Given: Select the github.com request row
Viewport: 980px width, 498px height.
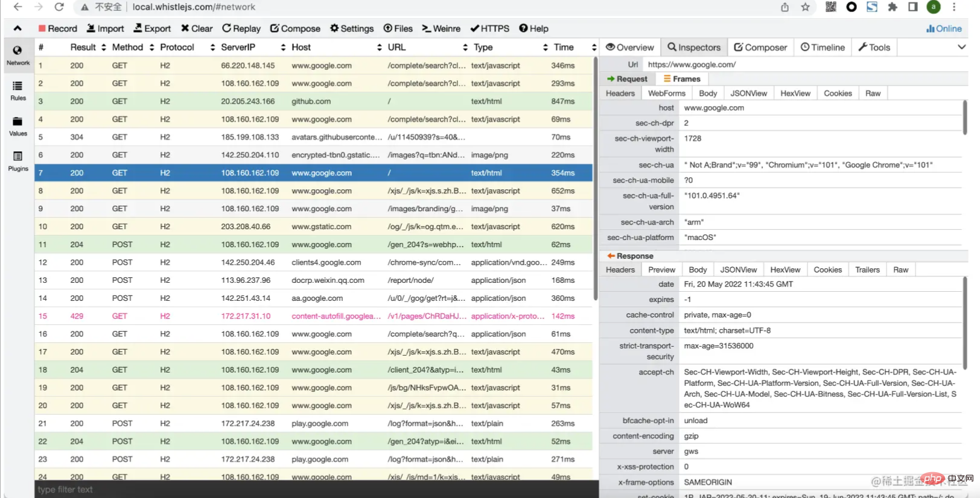Looking at the screenshot, I should coord(311,101).
